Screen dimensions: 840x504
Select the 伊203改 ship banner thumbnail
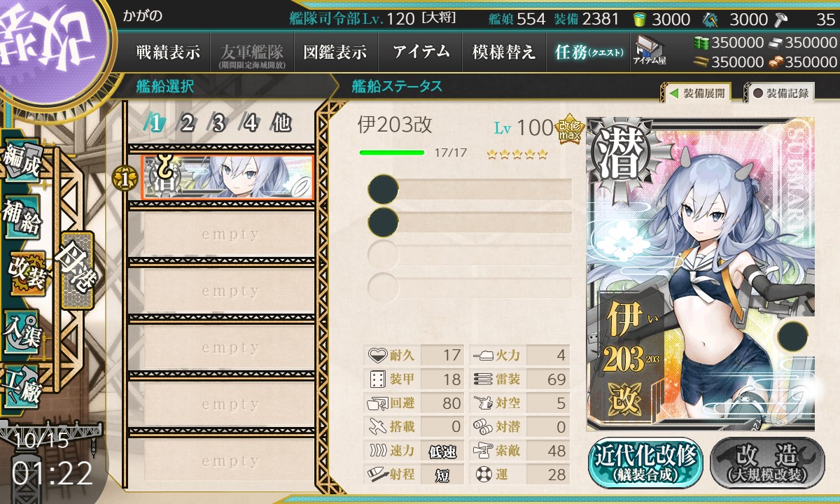tap(227, 178)
